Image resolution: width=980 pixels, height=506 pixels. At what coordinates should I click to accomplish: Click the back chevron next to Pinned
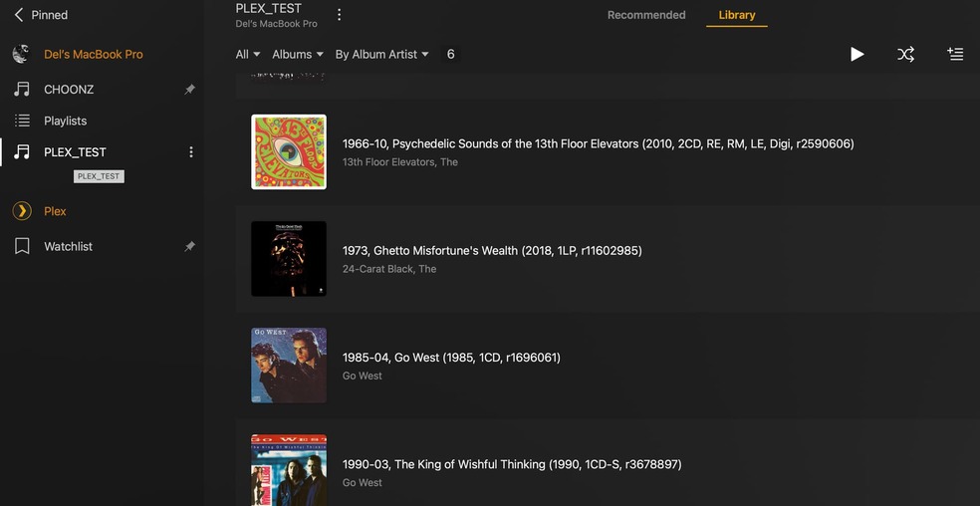(x=19, y=15)
